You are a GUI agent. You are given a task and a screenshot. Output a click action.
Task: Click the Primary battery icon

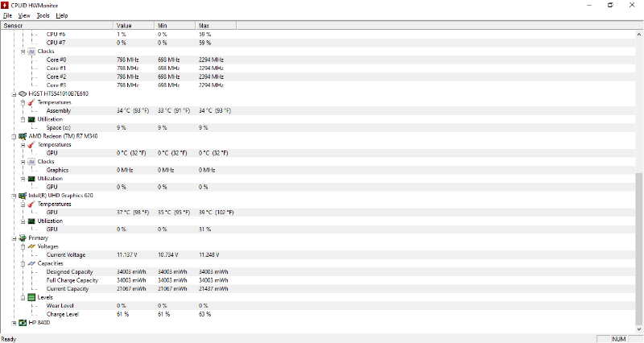tap(23, 238)
